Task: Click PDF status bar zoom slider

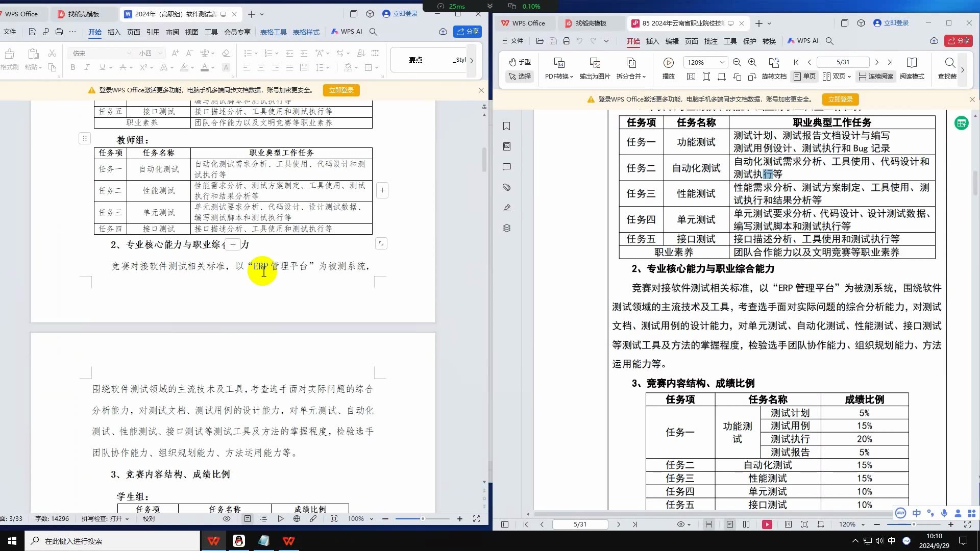Action: click(x=914, y=524)
